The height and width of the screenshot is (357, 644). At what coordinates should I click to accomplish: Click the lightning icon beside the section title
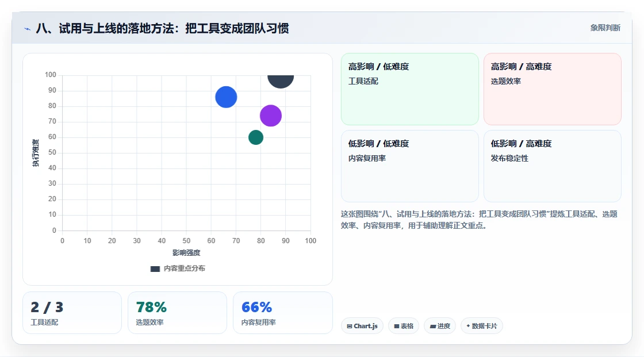pos(27,29)
